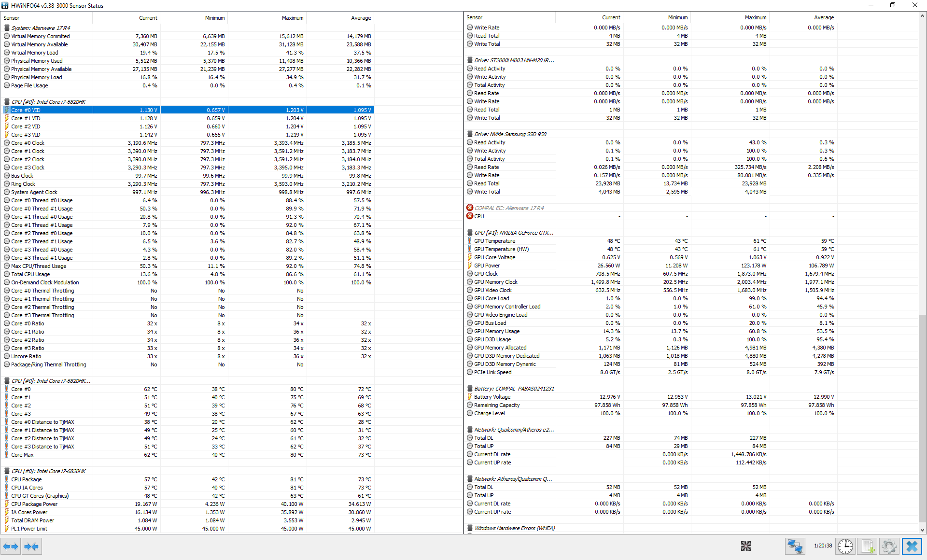
Task: Select the Battery Voltage sensor row
Action: [x=492, y=397]
